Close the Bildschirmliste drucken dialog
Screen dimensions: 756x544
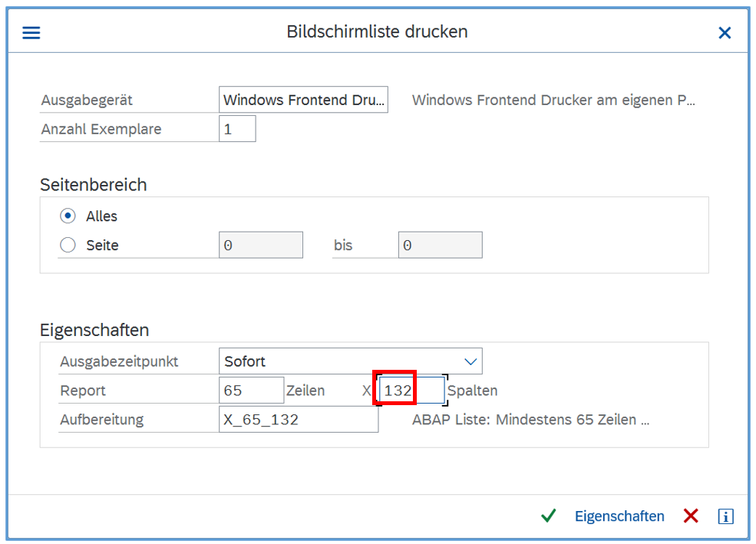(x=725, y=33)
